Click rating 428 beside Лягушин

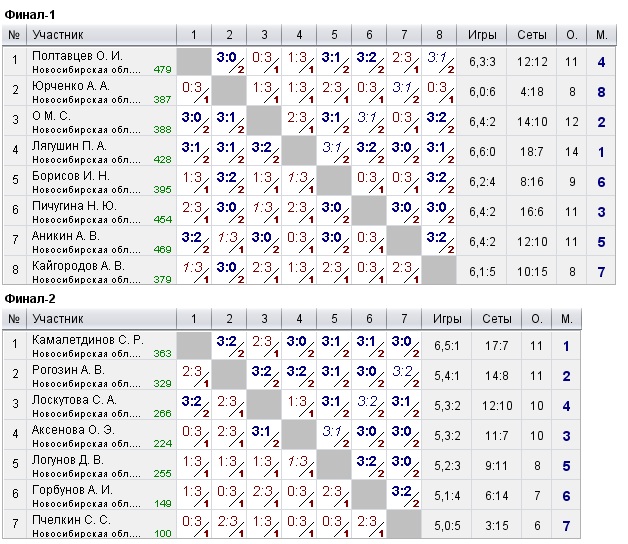(x=162, y=160)
